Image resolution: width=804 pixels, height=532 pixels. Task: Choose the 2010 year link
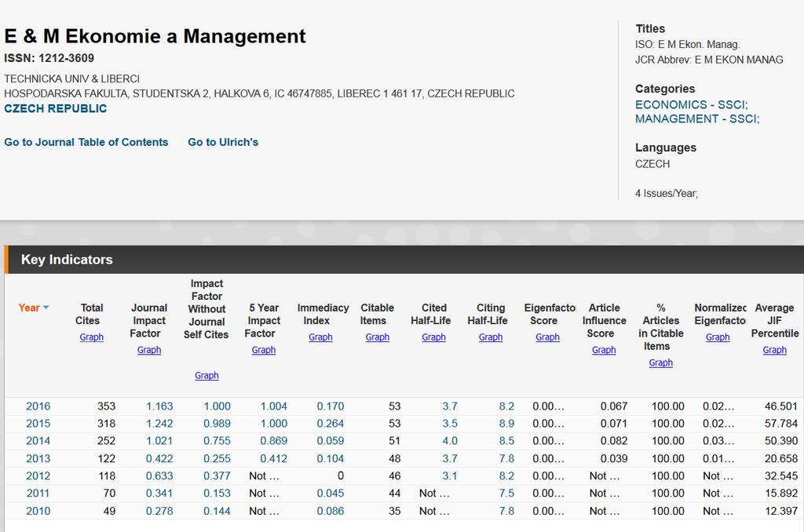tap(38, 511)
